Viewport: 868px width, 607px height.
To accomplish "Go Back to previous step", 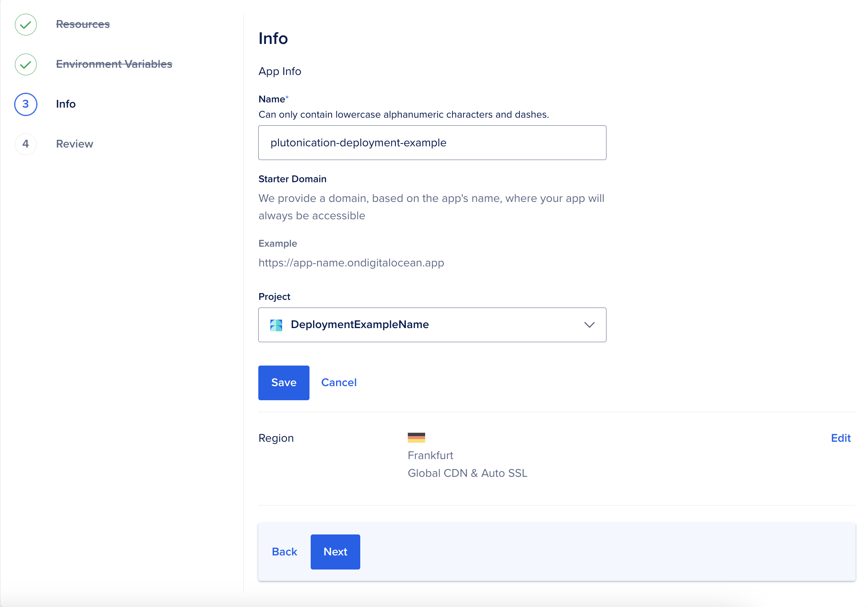I will [284, 552].
